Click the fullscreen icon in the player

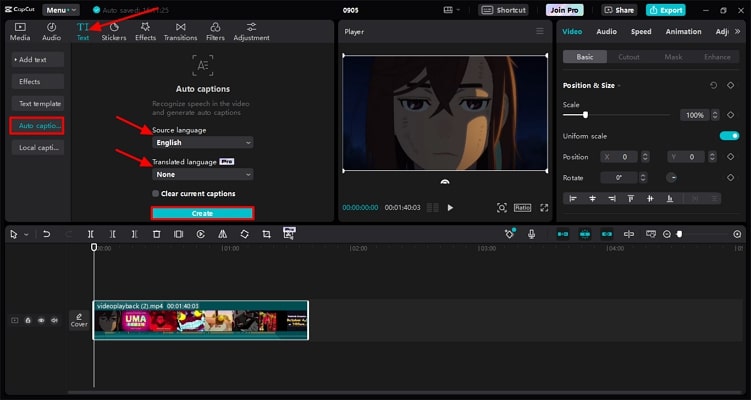(x=545, y=207)
